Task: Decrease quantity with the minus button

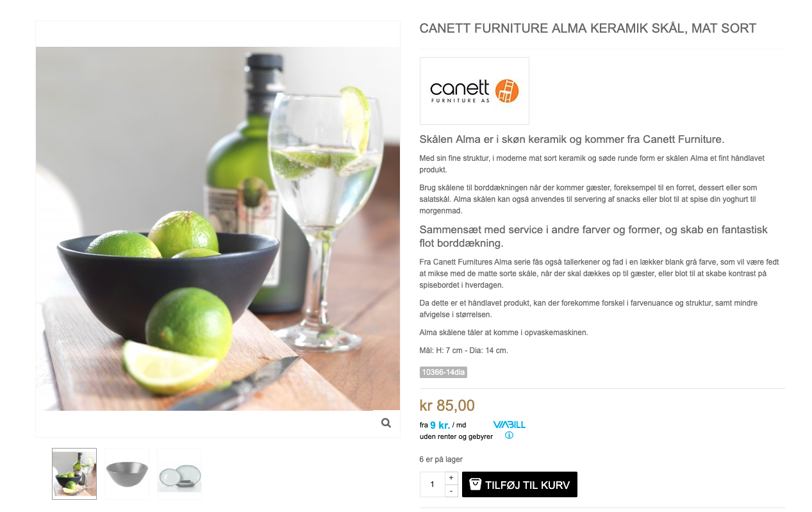Action: point(451,491)
